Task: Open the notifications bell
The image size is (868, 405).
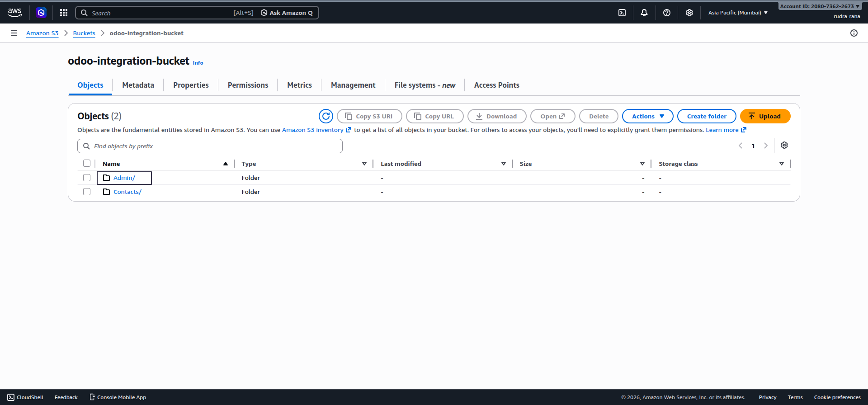Action: (644, 13)
